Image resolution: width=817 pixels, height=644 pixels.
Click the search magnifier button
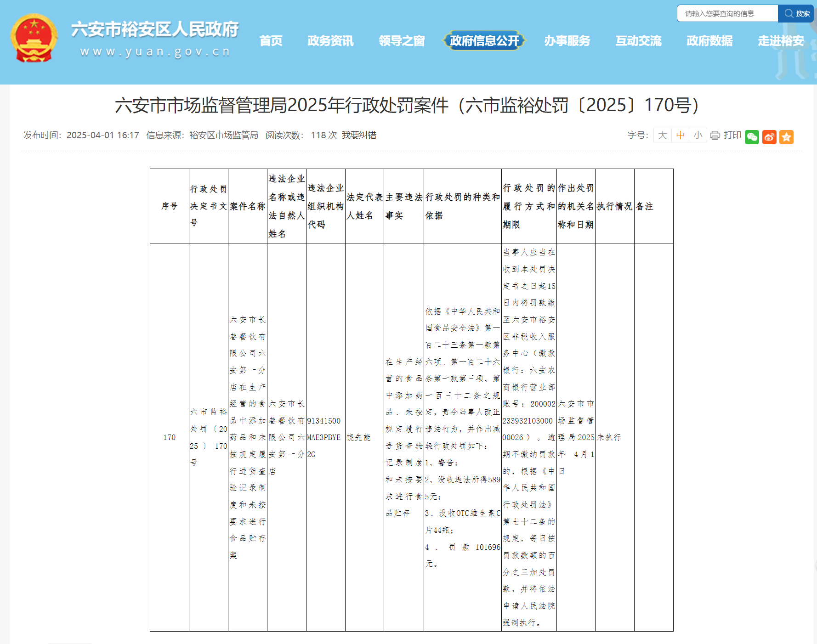pyautogui.click(x=796, y=13)
